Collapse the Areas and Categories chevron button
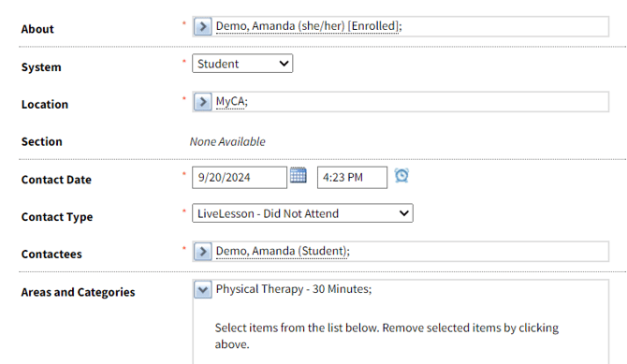627x364 pixels. [x=203, y=289]
